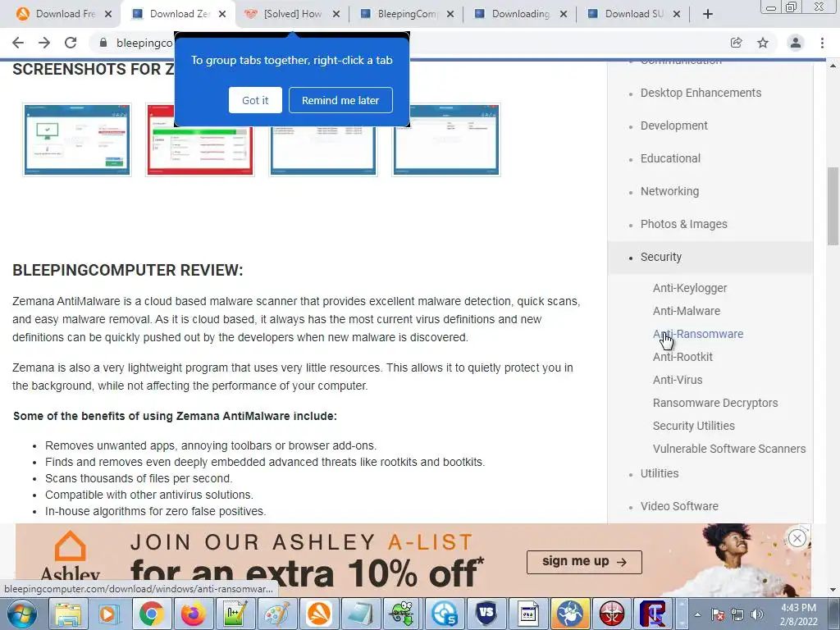The height and width of the screenshot is (630, 840).
Task: Open the script window taskbar icon
Action: tap(527, 614)
